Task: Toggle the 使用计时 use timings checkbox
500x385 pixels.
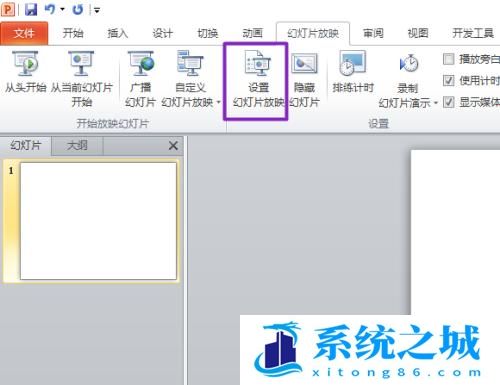Action: 449,80
